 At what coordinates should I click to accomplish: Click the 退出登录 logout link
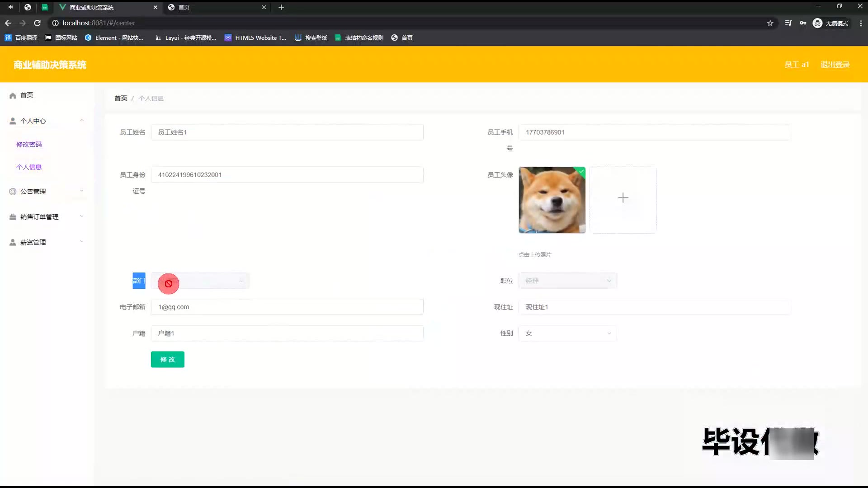coord(835,65)
